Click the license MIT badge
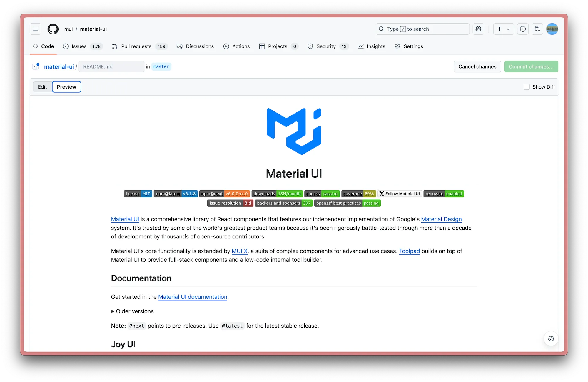This screenshot has width=588, height=382. [x=138, y=194]
